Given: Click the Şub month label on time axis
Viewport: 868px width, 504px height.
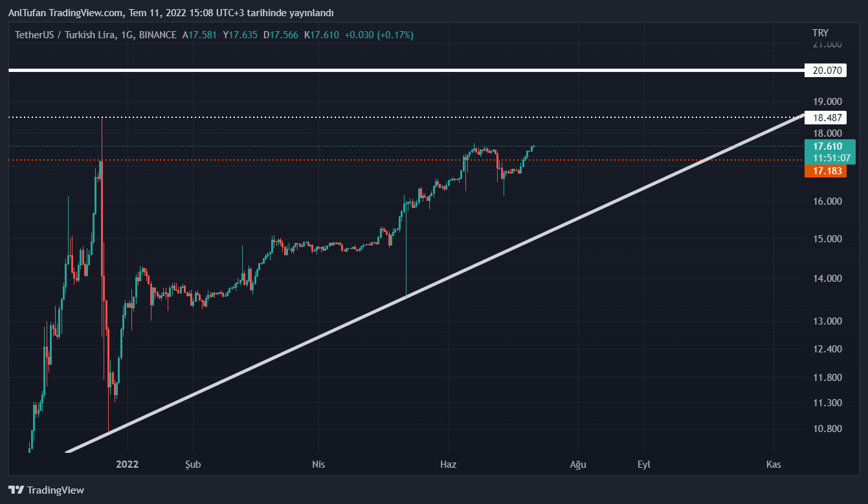Looking at the screenshot, I should point(193,464).
